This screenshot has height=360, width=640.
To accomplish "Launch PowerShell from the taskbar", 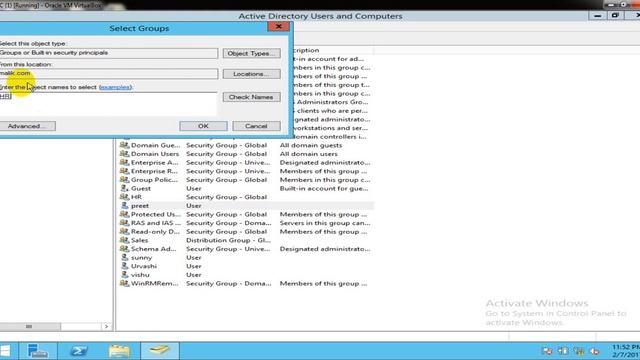I will [x=78, y=351].
